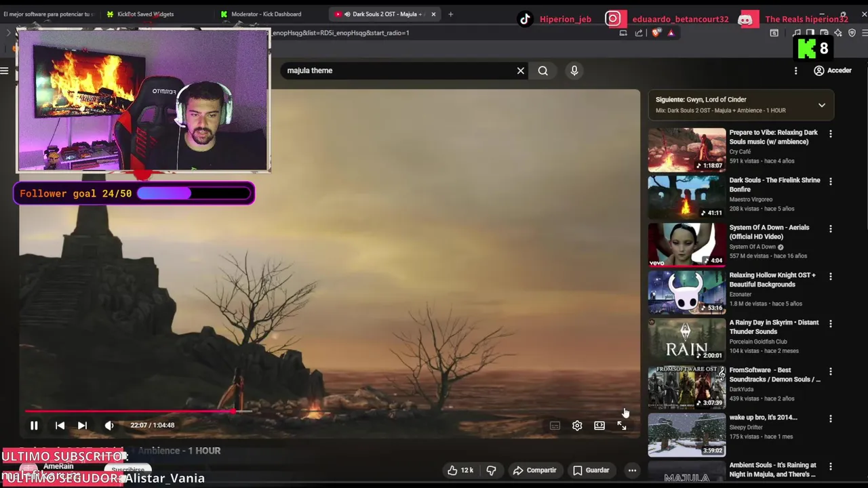Click the Brave Shields lion icon

point(656,33)
